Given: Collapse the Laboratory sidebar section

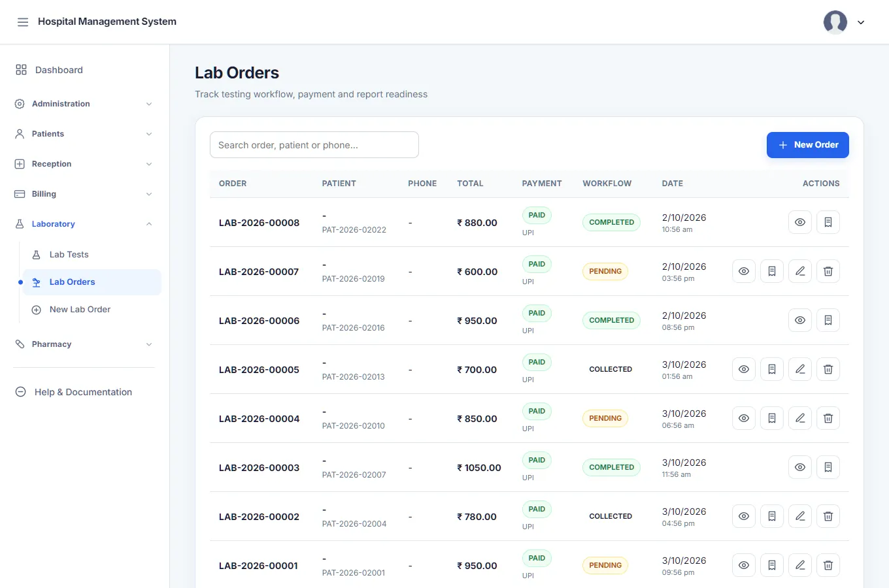Looking at the screenshot, I should coord(84,224).
